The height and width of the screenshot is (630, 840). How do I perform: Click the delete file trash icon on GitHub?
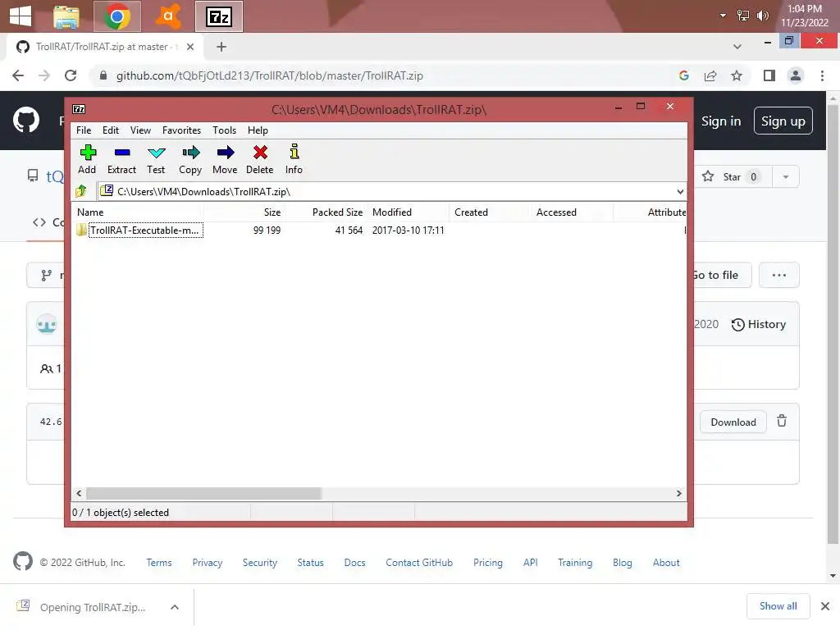tap(782, 421)
